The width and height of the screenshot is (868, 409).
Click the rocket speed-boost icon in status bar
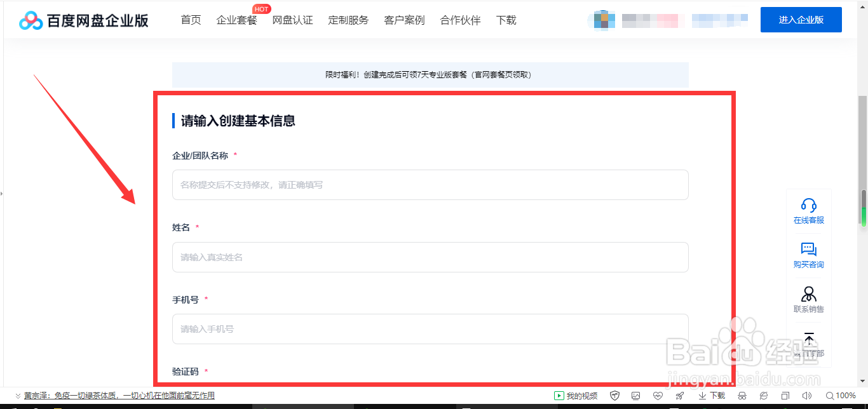coord(679,395)
